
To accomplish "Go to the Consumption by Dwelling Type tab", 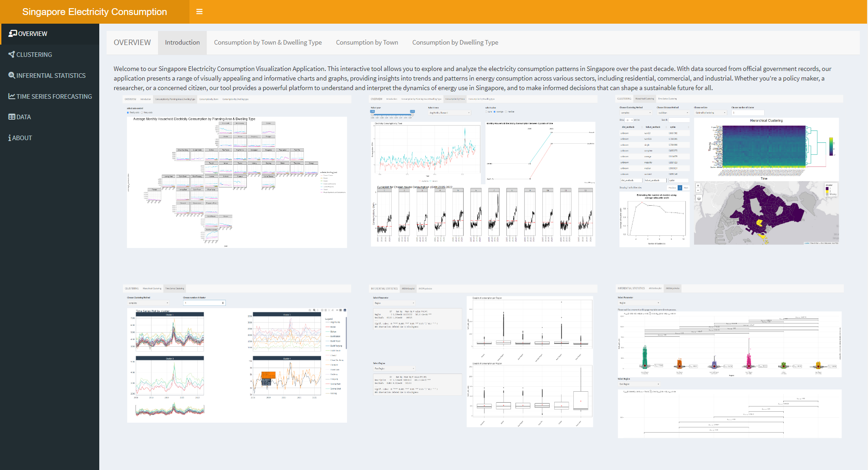I will (455, 43).
